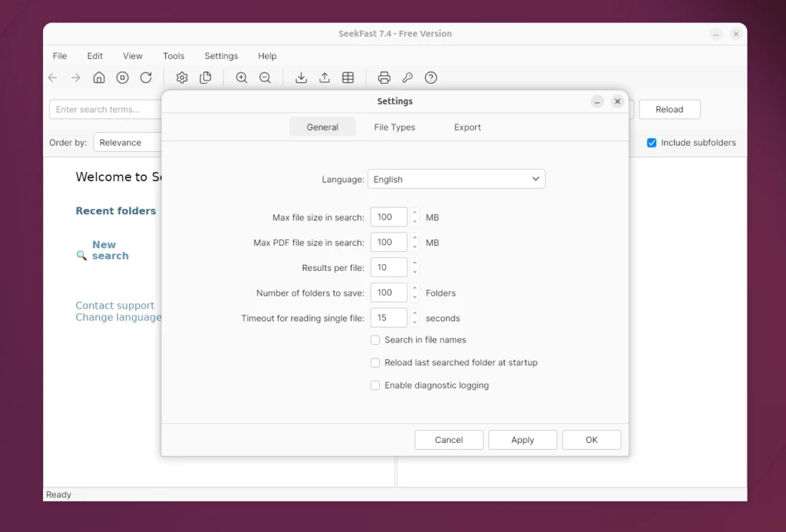This screenshot has width=786, height=532.
Task: Click the Results per file field
Action: [x=389, y=267]
